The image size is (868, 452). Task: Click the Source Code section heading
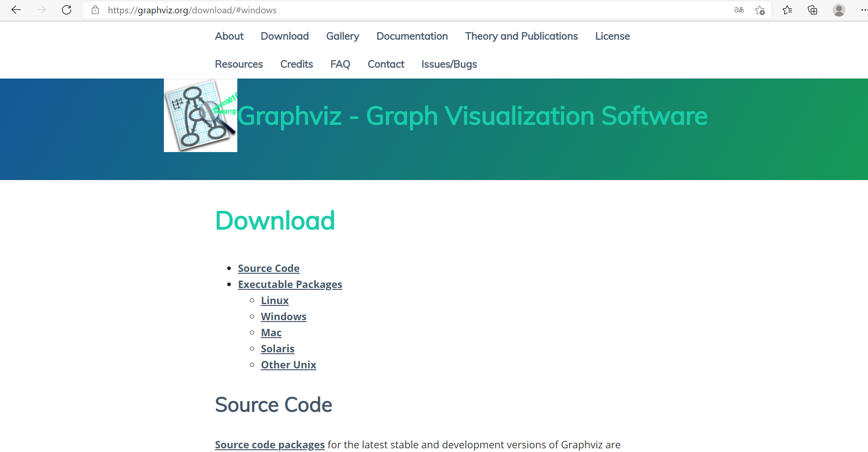coord(274,405)
